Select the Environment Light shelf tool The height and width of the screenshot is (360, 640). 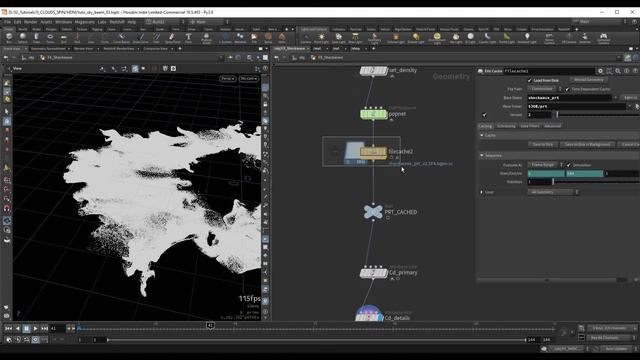[437, 38]
